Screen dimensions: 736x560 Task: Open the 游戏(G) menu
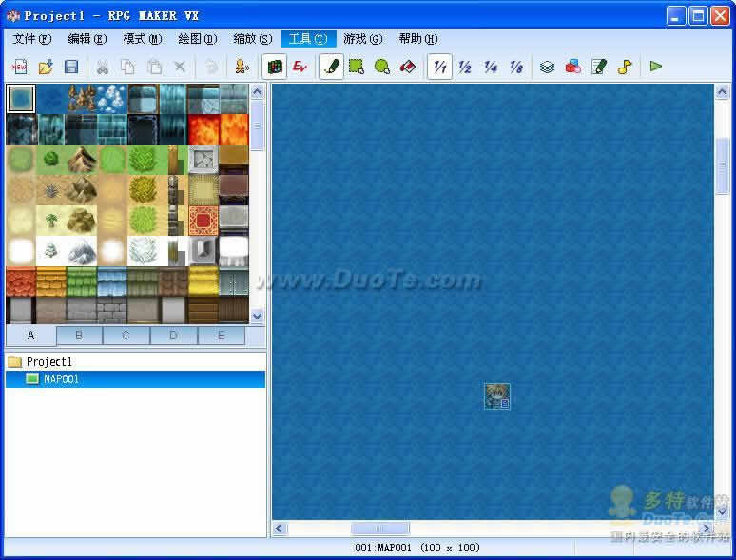[x=363, y=38]
